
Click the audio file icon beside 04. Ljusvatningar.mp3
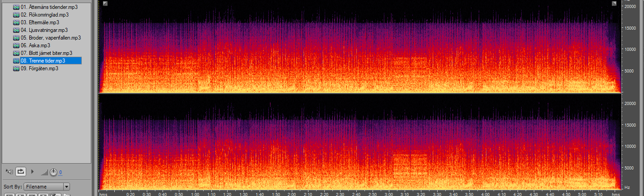point(16,30)
